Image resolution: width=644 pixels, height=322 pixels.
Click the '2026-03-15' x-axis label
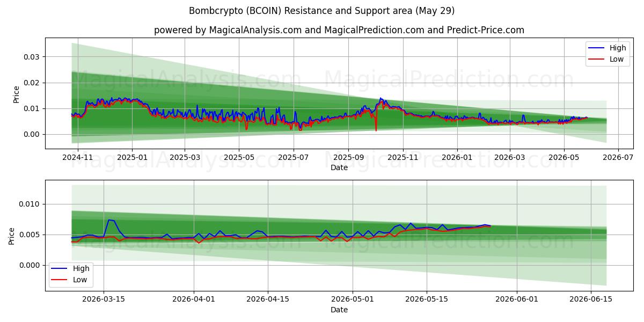click(104, 300)
